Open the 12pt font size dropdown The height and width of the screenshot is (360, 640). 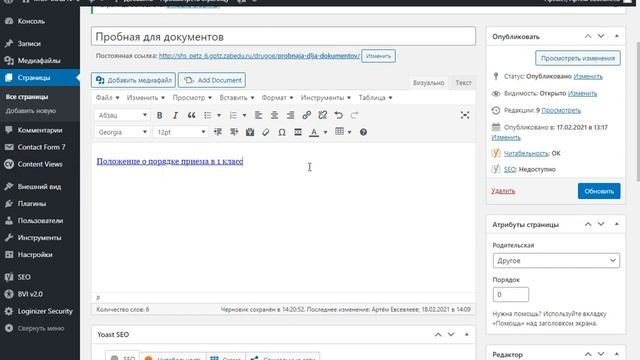coord(180,132)
